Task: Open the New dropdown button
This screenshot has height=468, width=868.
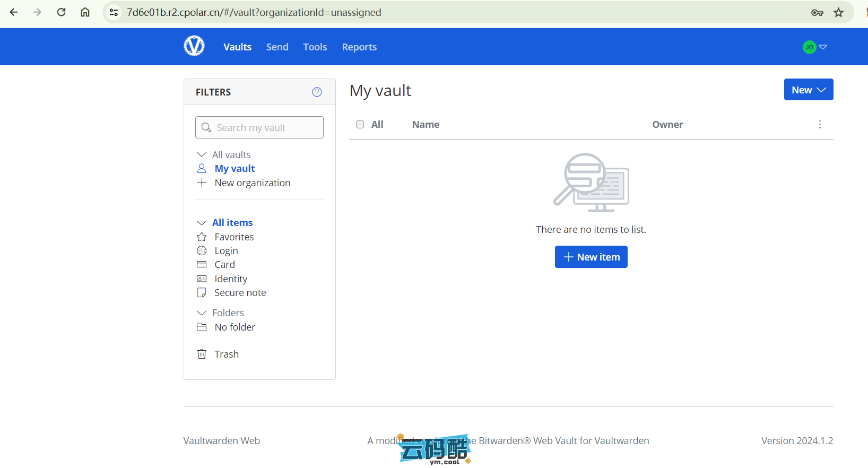Action: click(x=808, y=90)
